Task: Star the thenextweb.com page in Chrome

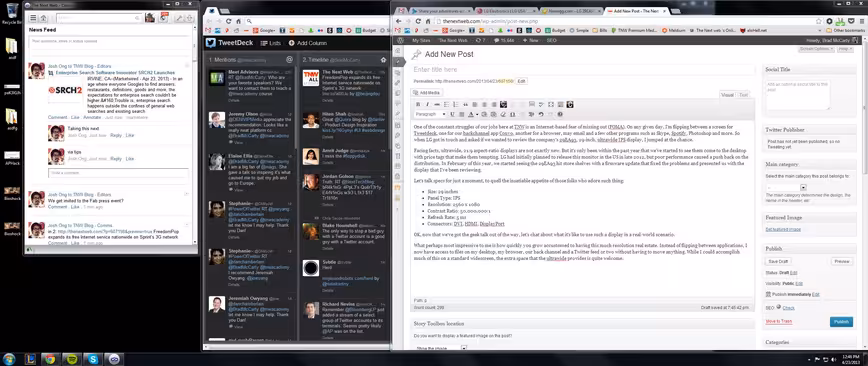Action: pyautogui.click(x=819, y=21)
